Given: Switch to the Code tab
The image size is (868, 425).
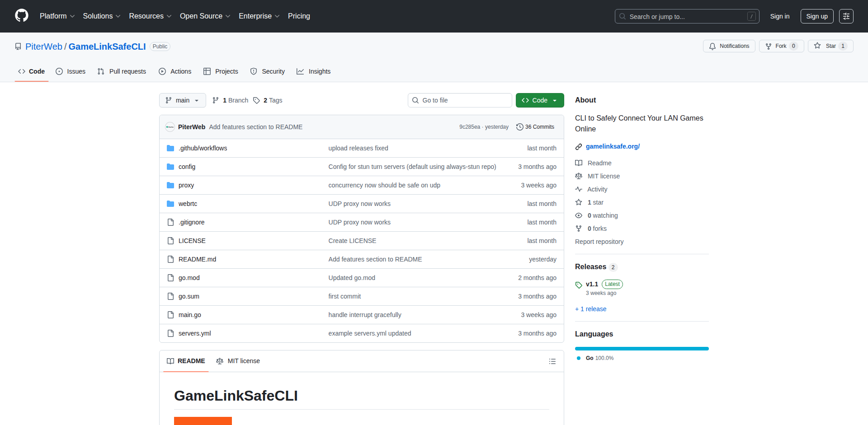Looking at the screenshot, I should (31, 71).
